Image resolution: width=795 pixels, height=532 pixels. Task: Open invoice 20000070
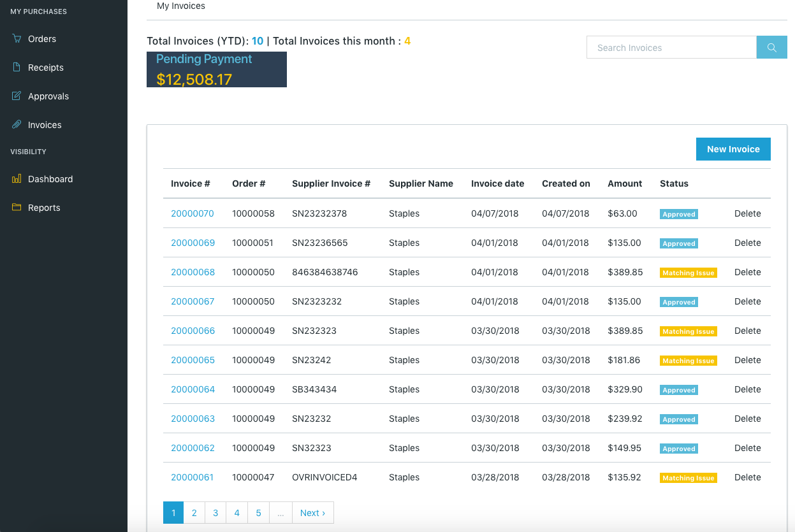point(193,213)
